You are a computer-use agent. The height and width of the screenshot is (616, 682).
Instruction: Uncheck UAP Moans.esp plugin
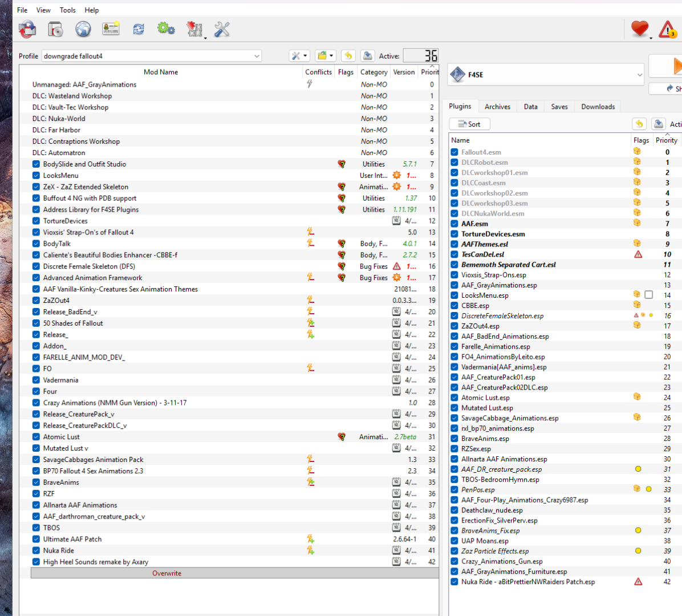click(454, 541)
